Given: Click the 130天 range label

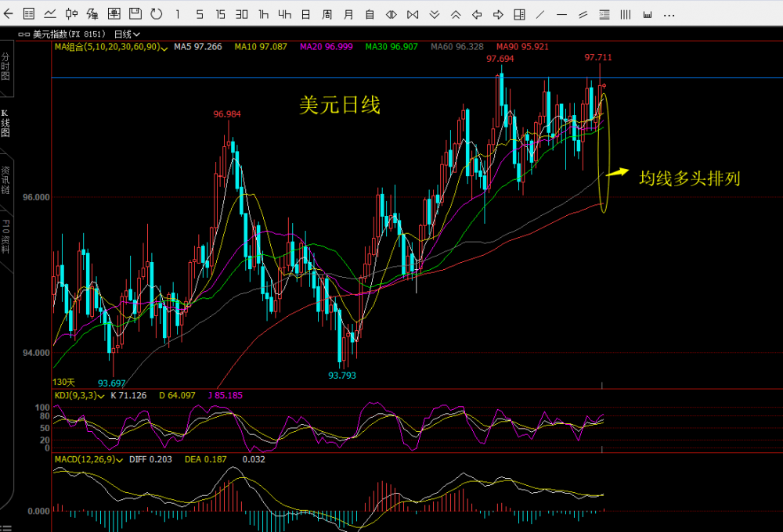Looking at the screenshot, I should pyautogui.click(x=64, y=383).
